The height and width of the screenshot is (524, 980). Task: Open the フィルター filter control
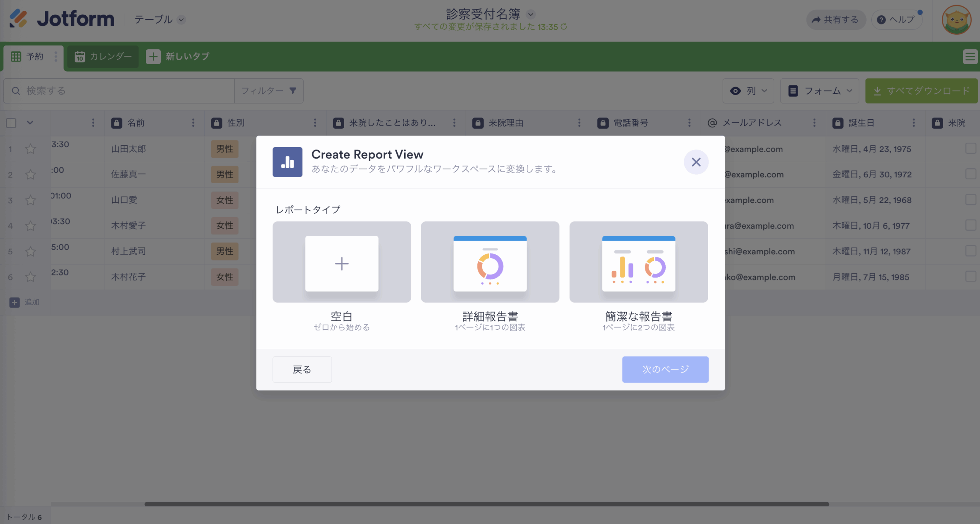269,91
